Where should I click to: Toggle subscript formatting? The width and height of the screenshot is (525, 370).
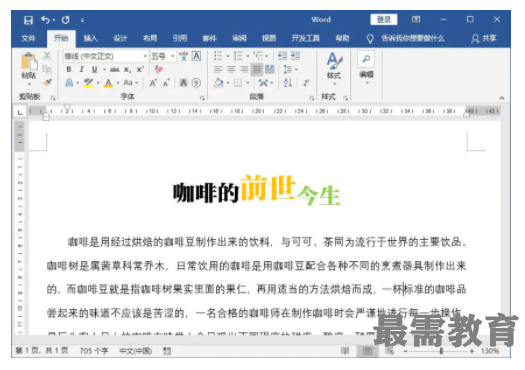click(x=128, y=70)
